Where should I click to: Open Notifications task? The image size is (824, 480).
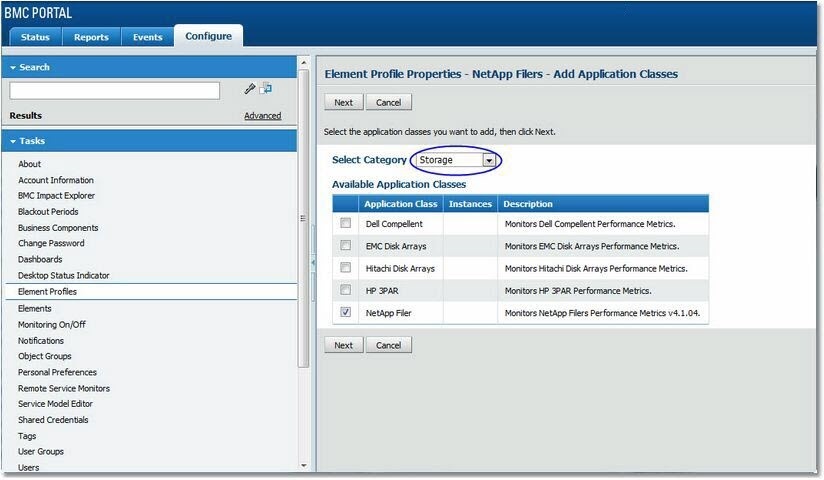click(40, 341)
